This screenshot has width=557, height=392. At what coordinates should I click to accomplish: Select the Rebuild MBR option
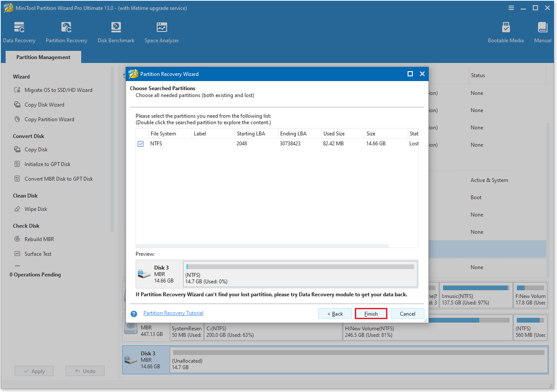[x=39, y=239]
